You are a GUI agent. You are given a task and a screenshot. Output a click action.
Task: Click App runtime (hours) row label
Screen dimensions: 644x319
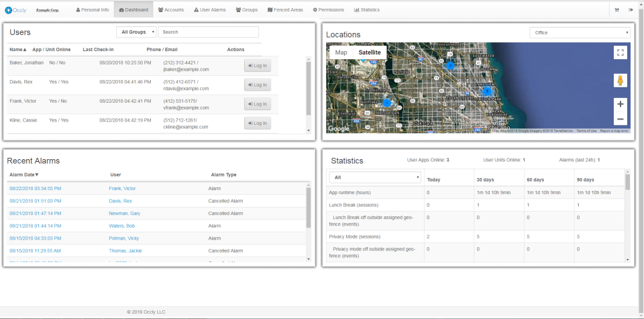[x=350, y=192]
